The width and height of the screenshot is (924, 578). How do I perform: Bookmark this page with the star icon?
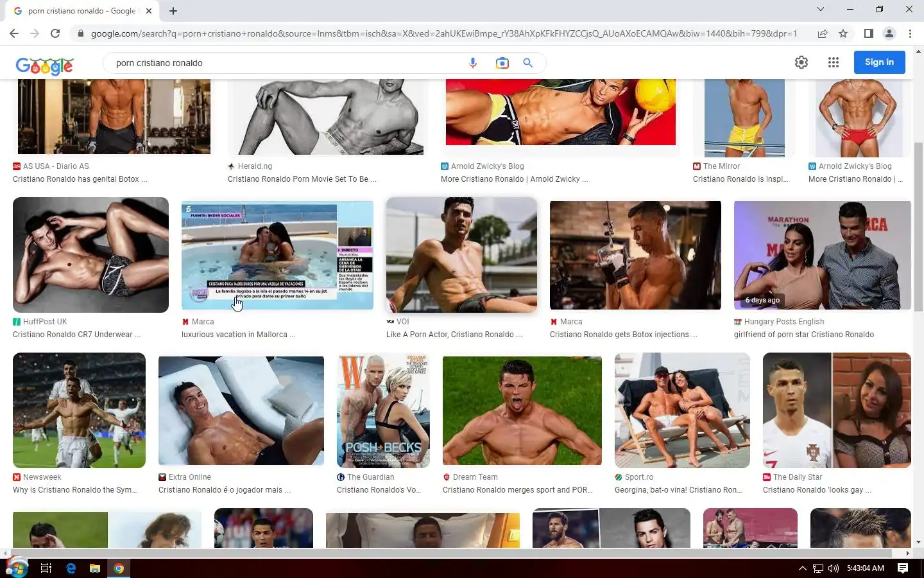pyautogui.click(x=843, y=33)
